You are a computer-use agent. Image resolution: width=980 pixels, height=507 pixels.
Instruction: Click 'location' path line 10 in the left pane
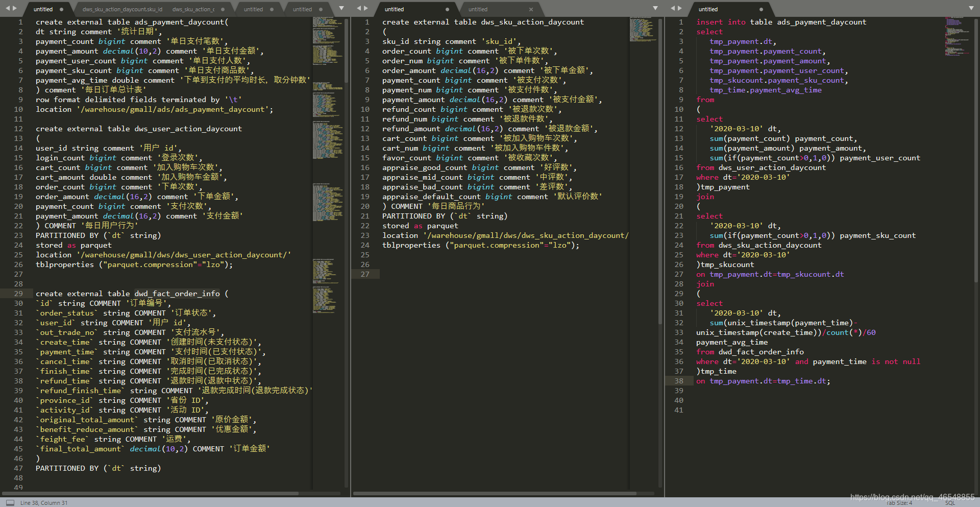tap(154, 109)
